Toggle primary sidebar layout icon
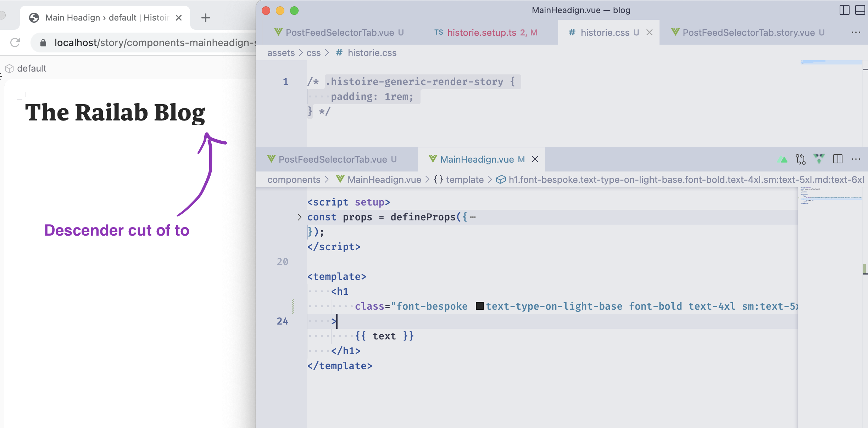The image size is (868, 428). (845, 10)
